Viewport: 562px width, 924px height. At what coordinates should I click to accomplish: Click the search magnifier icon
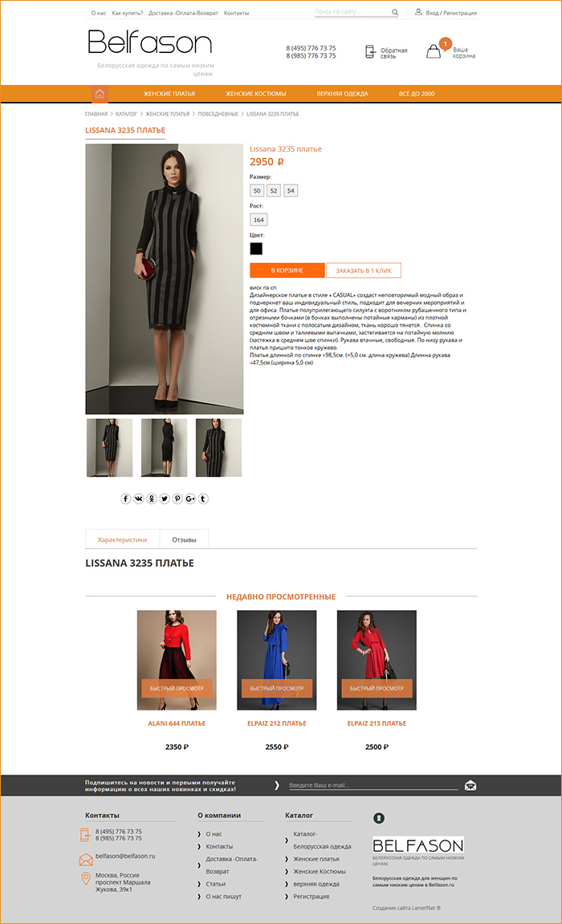coord(395,12)
